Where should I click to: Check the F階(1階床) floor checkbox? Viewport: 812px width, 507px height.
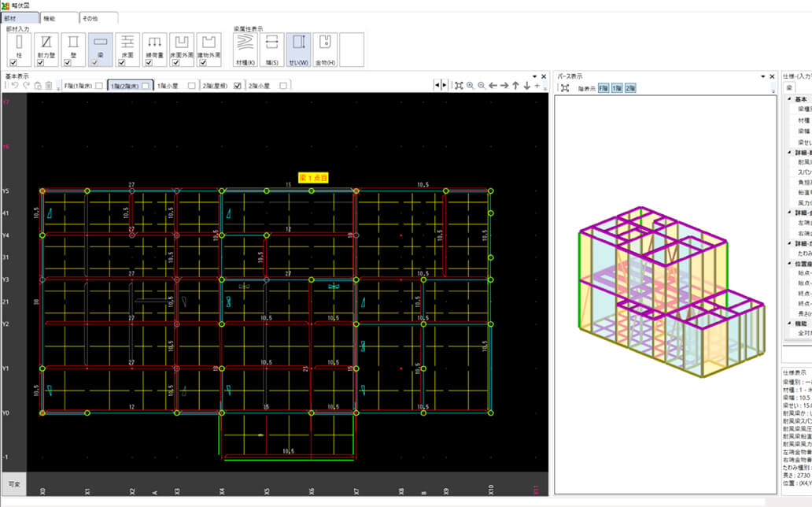click(x=98, y=86)
